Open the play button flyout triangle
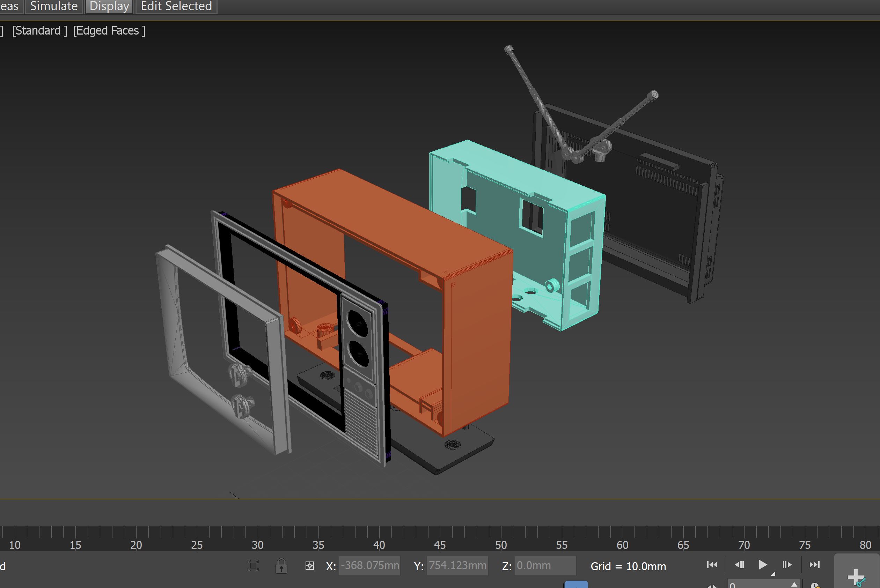The width and height of the screenshot is (880, 588). [x=773, y=574]
